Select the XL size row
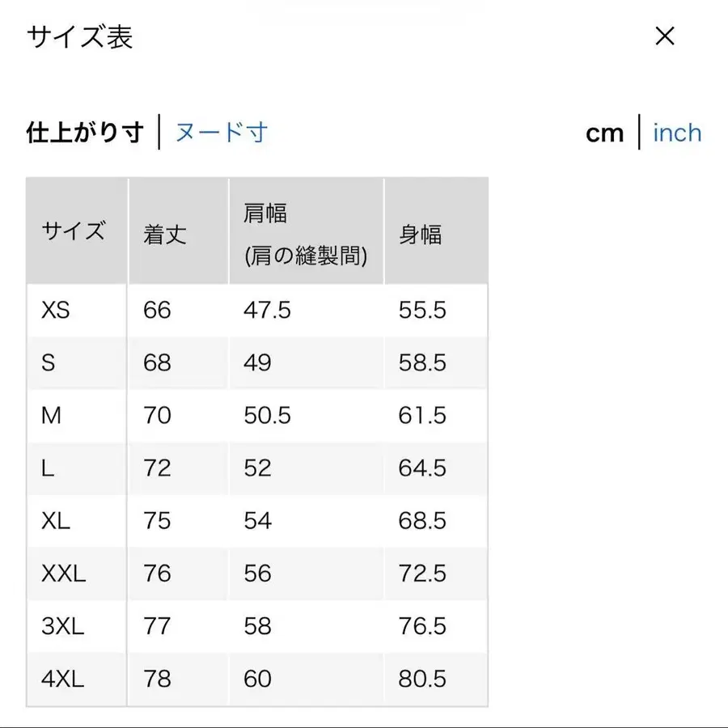The width and height of the screenshot is (728, 728). [55, 521]
